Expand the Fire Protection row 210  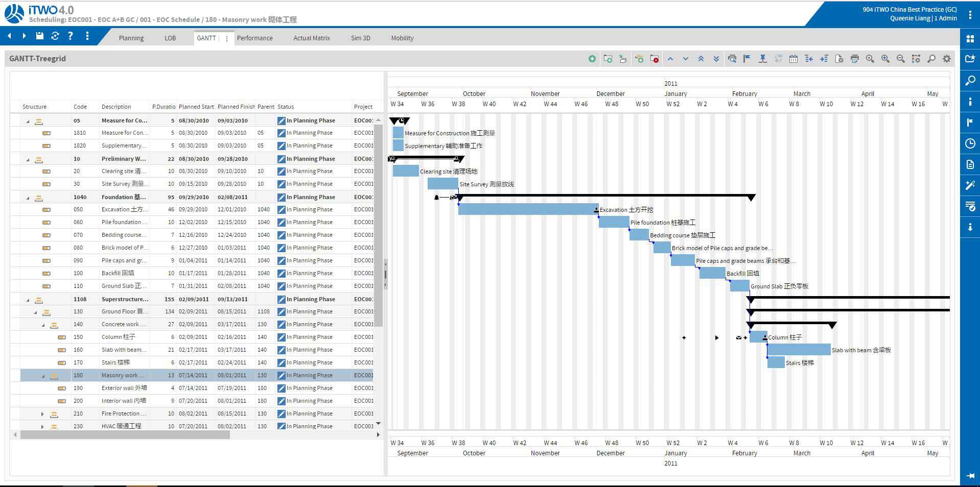[42, 414]
